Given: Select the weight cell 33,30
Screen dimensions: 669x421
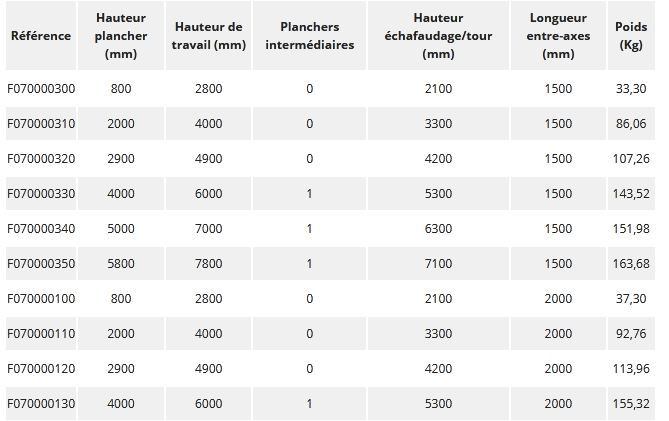Looking at the screenshot, I should (631, 89).
